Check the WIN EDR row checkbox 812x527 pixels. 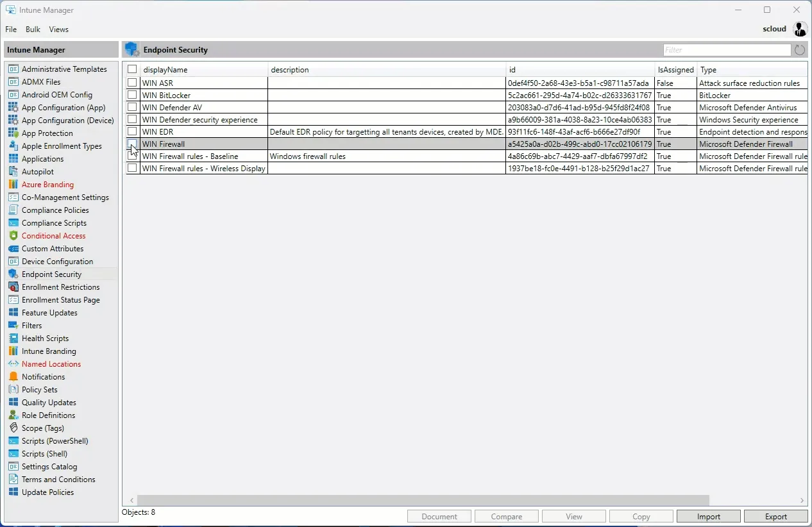132,131
